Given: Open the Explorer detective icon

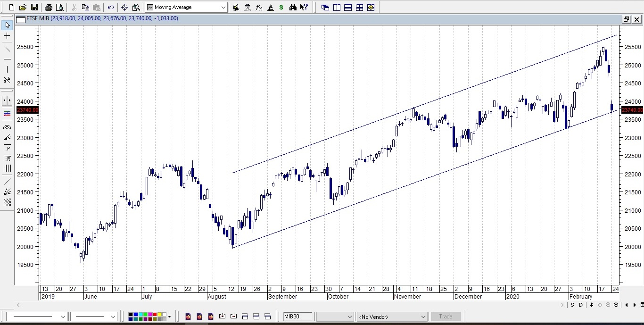Looking at the screenshot, I should (x=248, y=7).
